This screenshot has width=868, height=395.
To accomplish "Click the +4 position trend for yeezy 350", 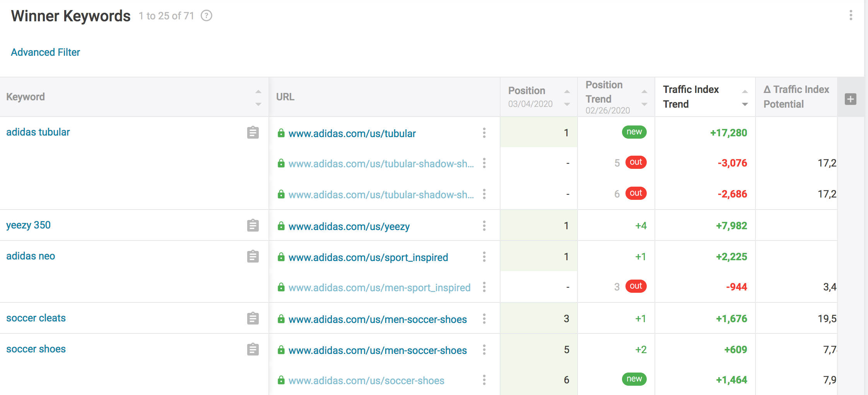I will click(641, 226).
